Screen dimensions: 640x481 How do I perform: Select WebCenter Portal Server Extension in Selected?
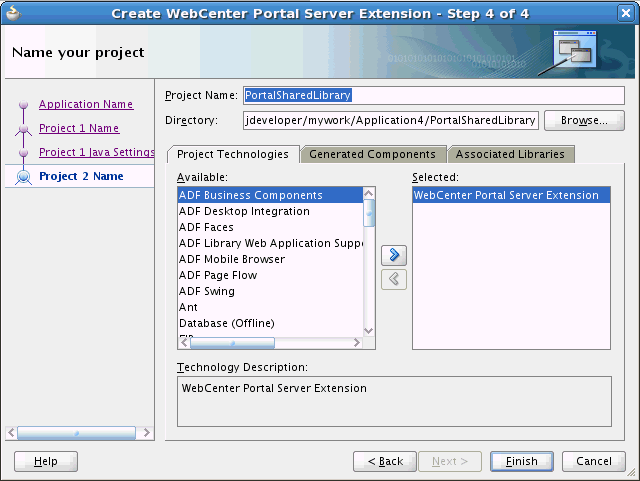pos(511,195)
